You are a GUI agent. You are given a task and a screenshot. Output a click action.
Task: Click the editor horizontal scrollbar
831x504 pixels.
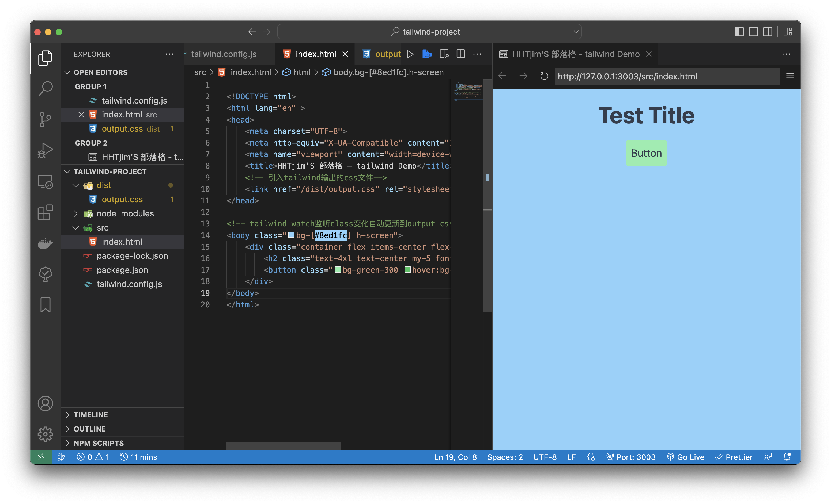[x=283, y=446]
